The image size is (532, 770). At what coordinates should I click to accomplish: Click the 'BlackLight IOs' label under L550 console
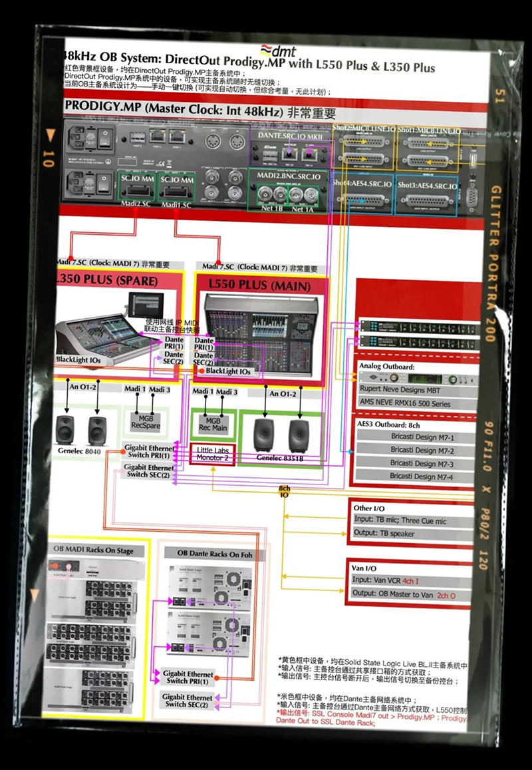[228, 371]
